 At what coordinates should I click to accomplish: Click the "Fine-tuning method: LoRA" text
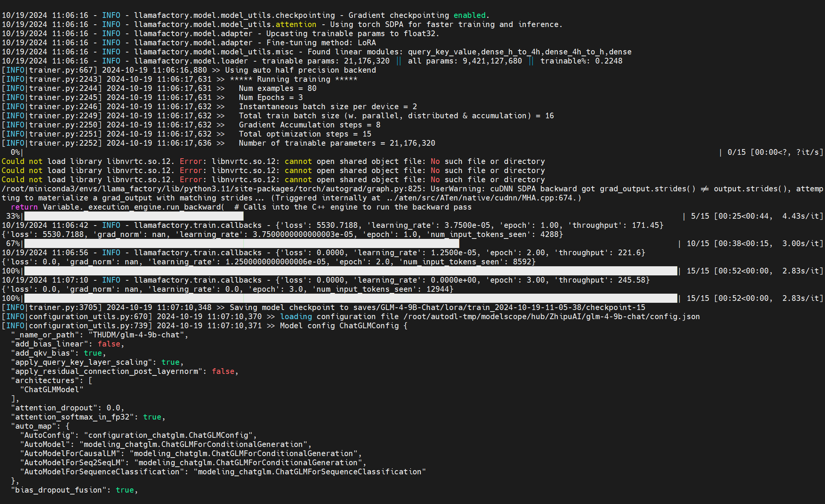coord(321,43)
